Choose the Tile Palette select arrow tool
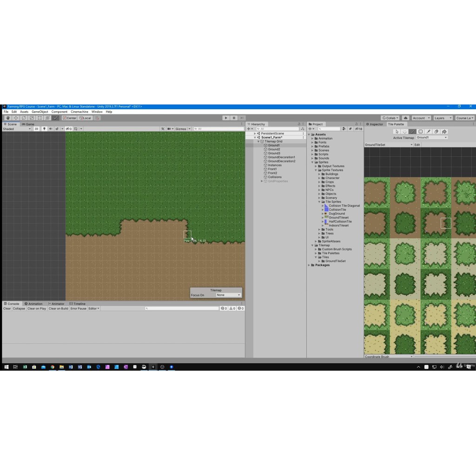The height and width of the screenshot is (476, 476). [x=397, y=132]
